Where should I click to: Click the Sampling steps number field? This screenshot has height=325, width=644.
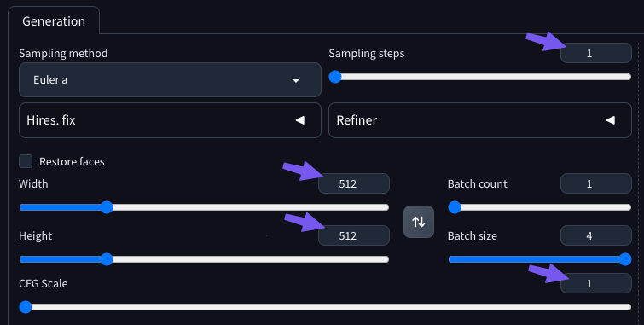point(596,53)
